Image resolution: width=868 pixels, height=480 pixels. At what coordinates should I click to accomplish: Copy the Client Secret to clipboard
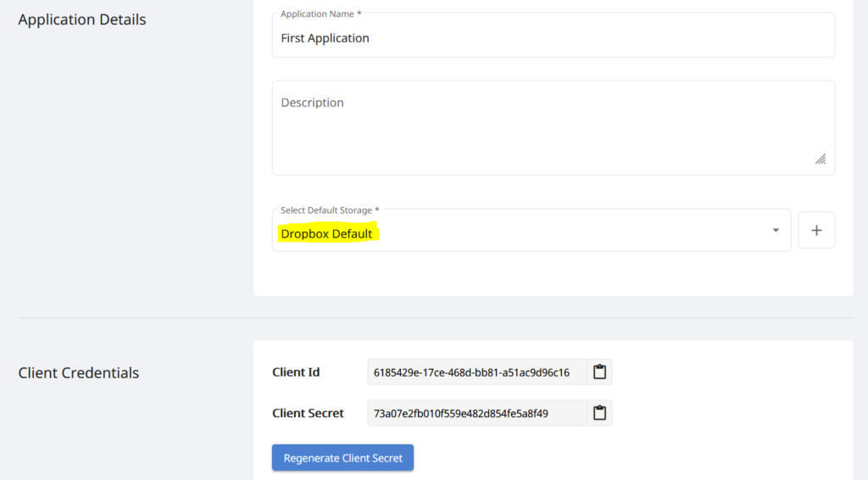pos(599,413)
